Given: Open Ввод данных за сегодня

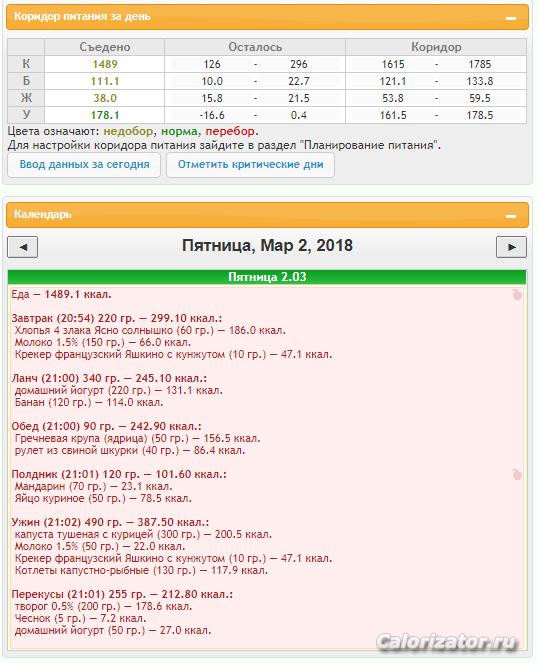Looking at the screenshot, I should coord(84,164).
